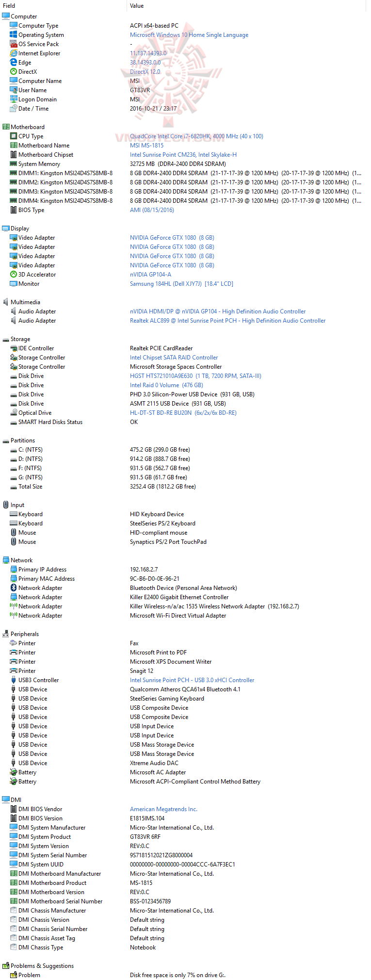The height and width of the screenshot is (980, 371).
Task: Select the Primary MAC Address row
Action: (x=185, y=579)
